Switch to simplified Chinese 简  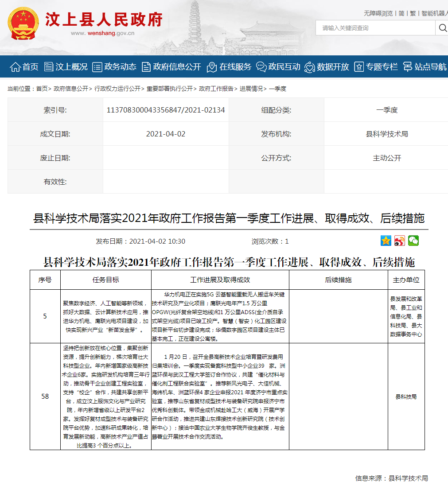401,13
